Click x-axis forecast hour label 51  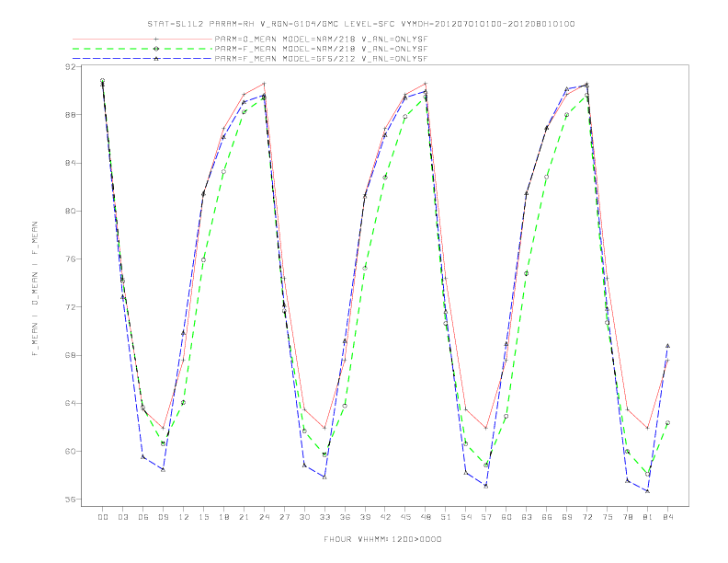tap(446, 517)
